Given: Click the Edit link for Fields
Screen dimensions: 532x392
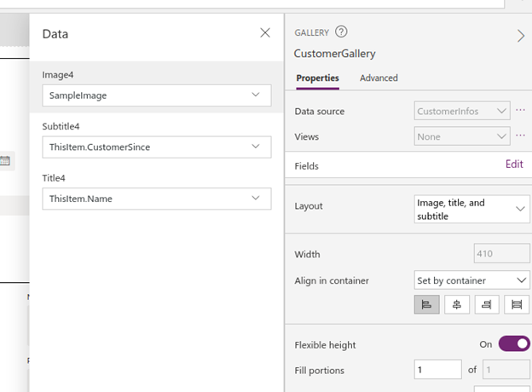Looking at the screenshot, I should click(514, 164).
